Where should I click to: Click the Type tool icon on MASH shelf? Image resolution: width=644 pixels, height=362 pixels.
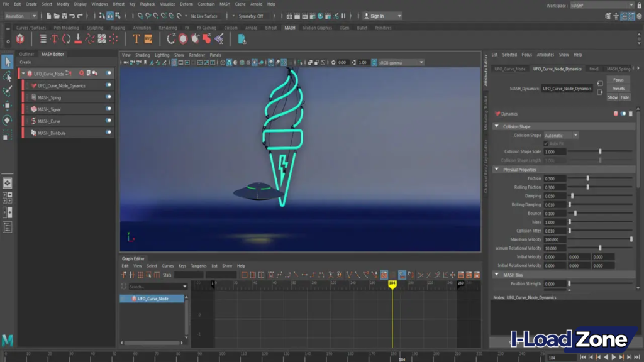pos(135,38)
